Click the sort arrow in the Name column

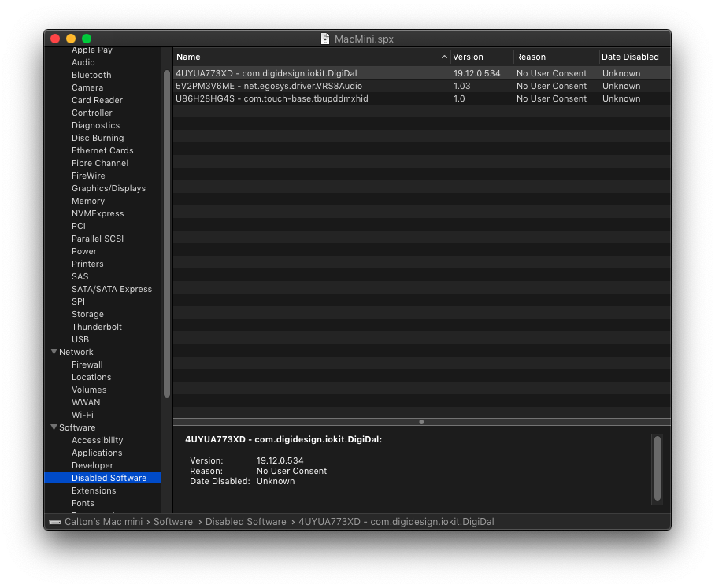point(444,57)
